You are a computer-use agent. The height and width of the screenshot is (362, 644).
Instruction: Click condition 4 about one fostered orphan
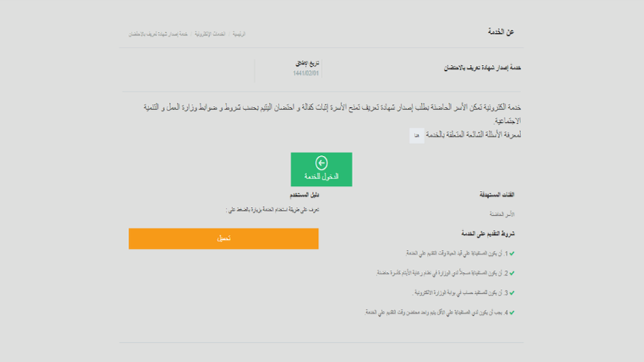[439, 313]
